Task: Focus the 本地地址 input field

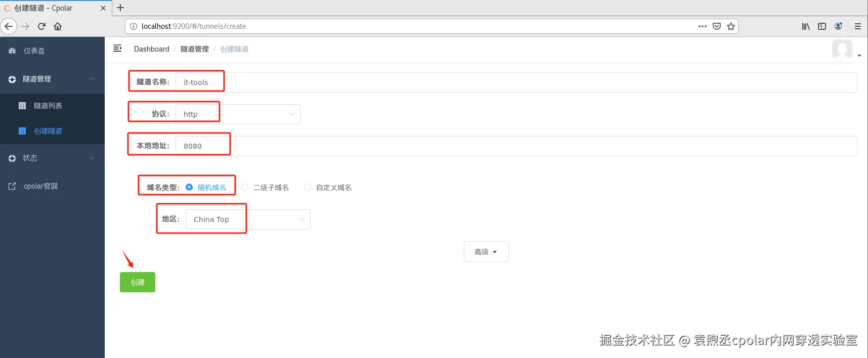Action: (516, 146)
